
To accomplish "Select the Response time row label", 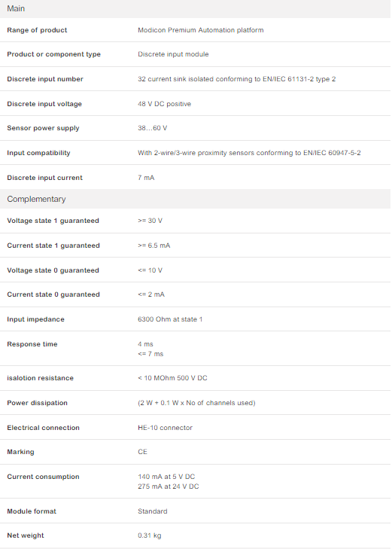I will tap(32, 344).
